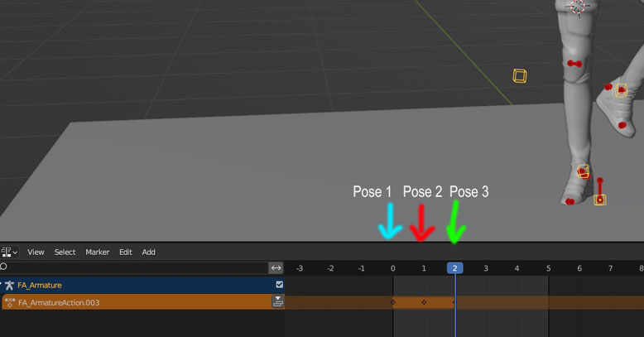The height and width of the screenshot is (337, 644).
Task: Uncheck the FA_Armature channel checkbox
Action: [279, 285]
